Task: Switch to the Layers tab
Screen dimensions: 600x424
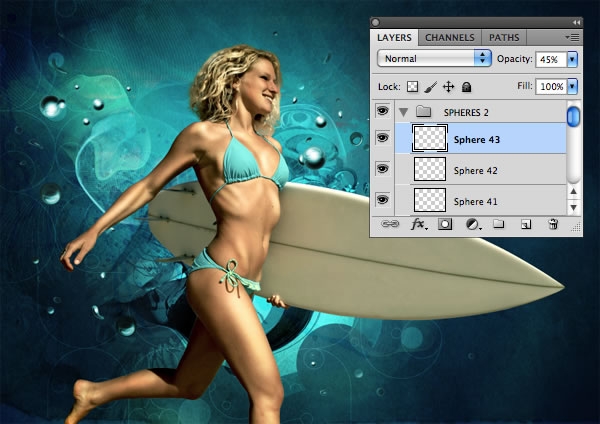Action: tap(394, 38)
